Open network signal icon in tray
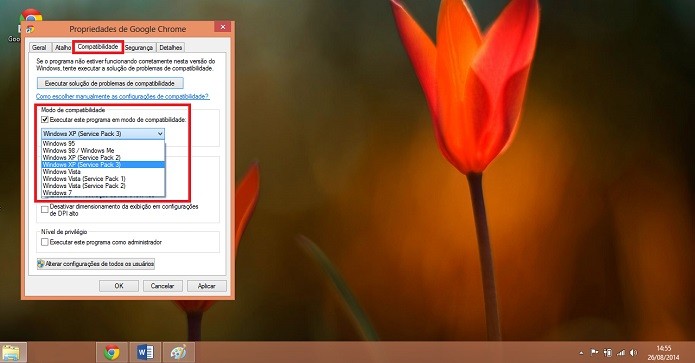 [621, 353]
